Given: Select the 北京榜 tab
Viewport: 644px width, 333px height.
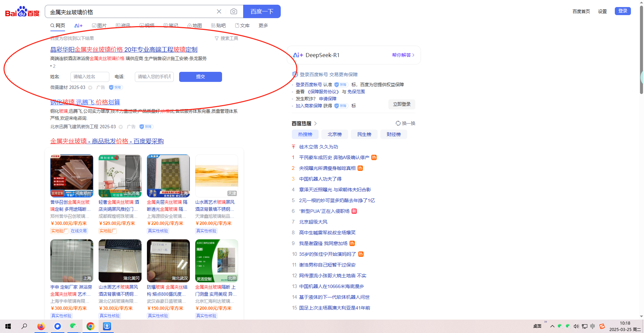Looking at the screenshot, I should tap(335, 134).
